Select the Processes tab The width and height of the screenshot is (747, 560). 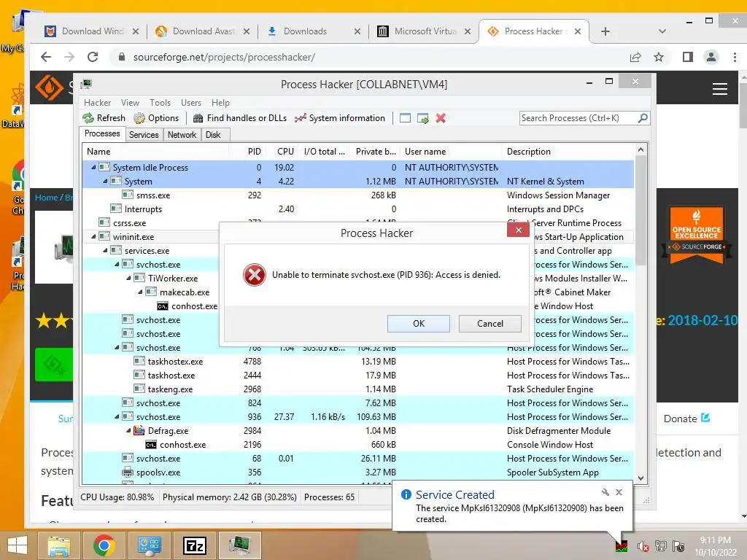pyautogui.click(x=102, y=134)
